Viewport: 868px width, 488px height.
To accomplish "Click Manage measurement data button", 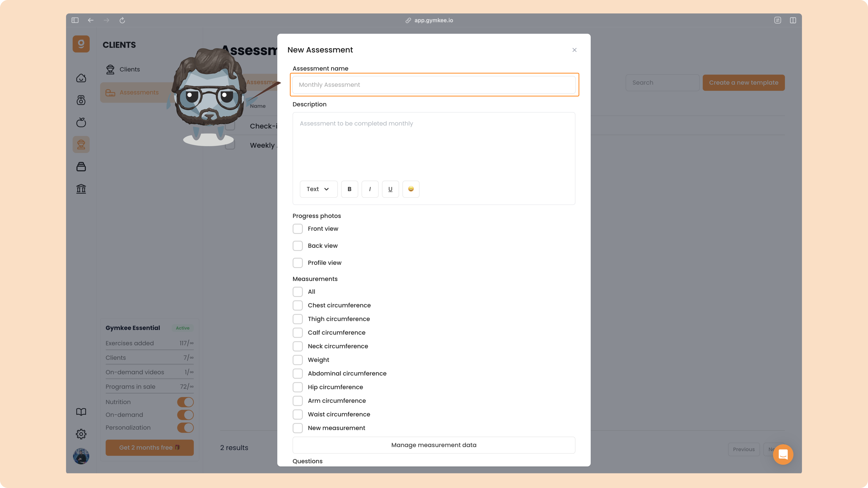I will click(x=434, y=445).
